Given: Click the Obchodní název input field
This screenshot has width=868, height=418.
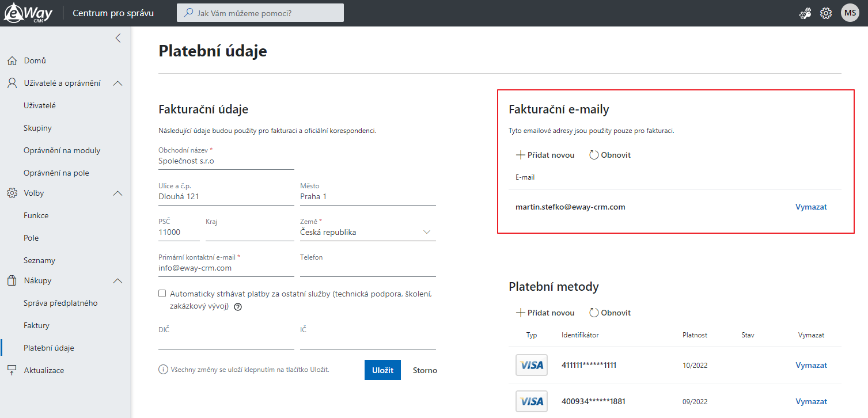Looking at the screenshot, I should point(226,162).
